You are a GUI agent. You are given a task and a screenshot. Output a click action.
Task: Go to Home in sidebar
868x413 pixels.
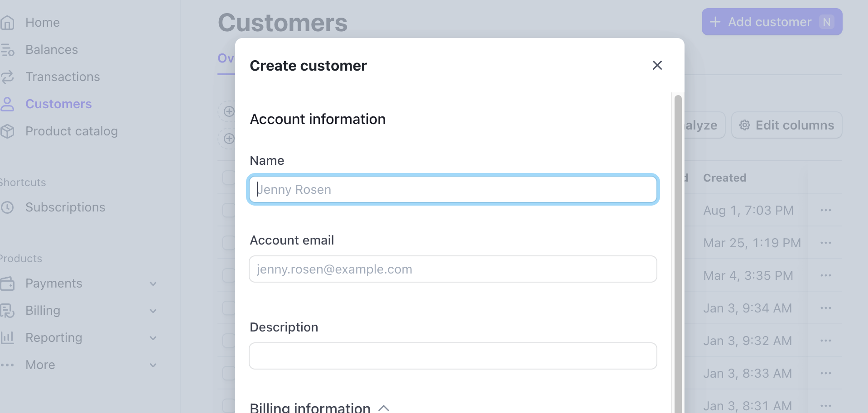tap(43, 23)
